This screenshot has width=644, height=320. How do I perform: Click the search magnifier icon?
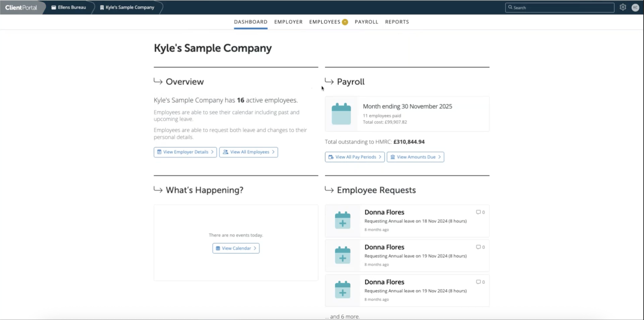511,7
